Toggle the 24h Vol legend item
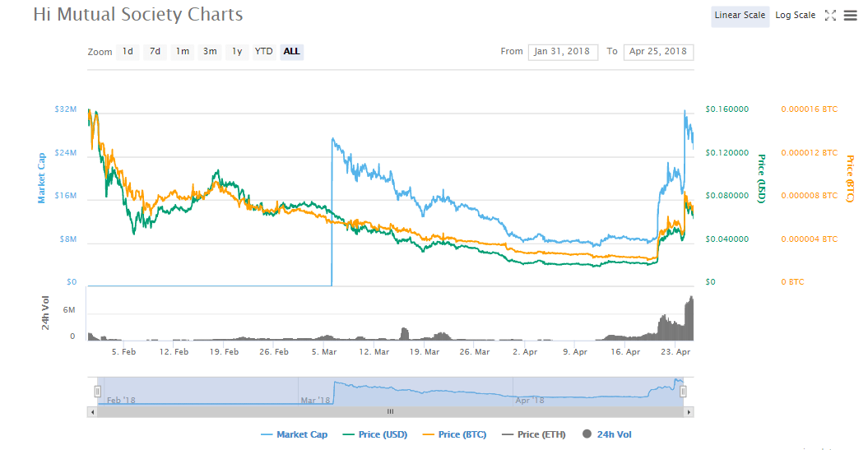This screenshot has width=868, height=450. 607,434
